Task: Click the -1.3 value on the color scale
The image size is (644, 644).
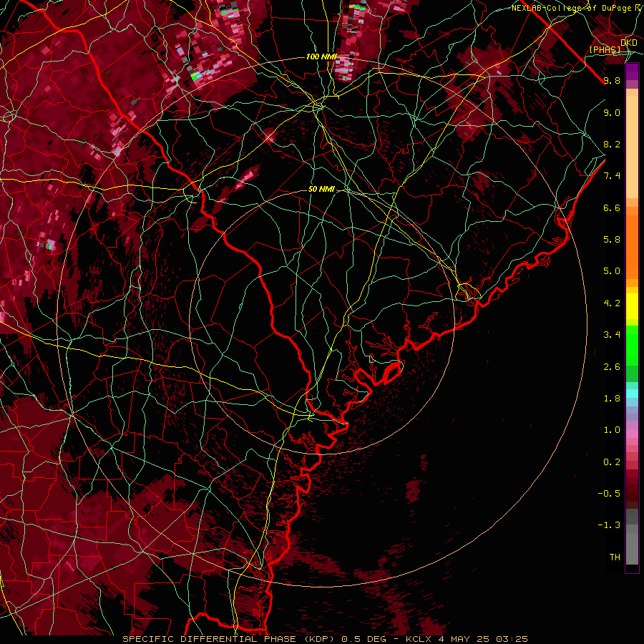Action: [609, 525]
